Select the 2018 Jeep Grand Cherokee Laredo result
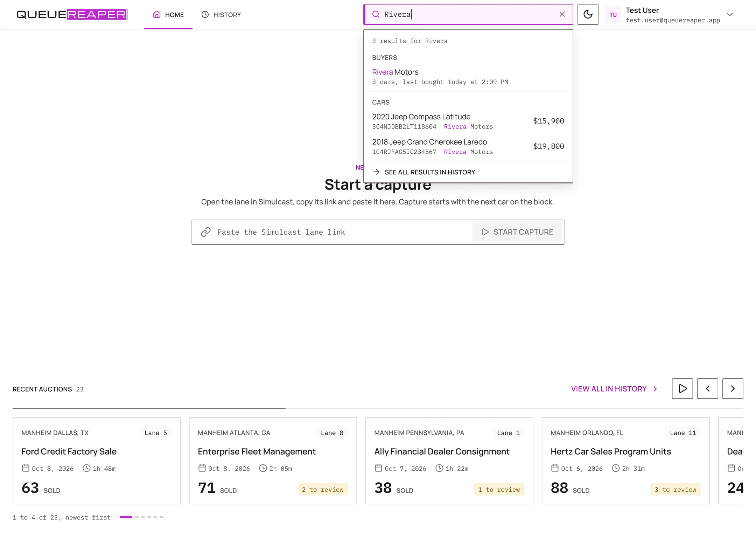This screenshot has width=756, height=538. (x=468, y=146)
